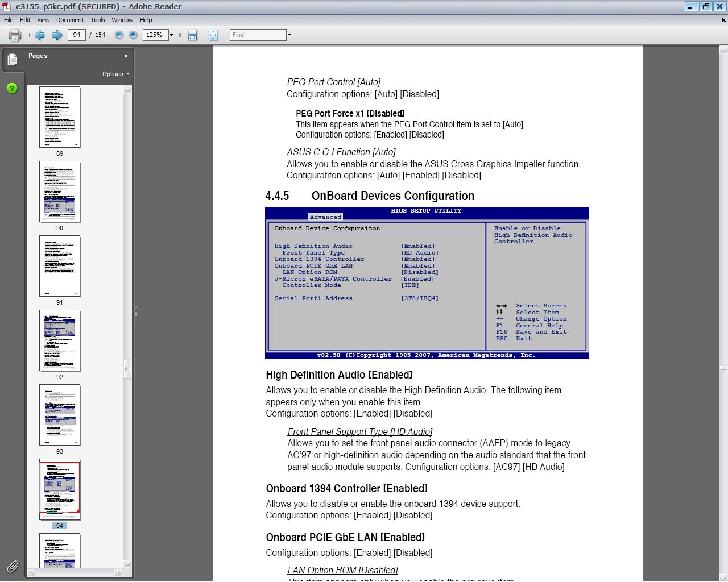Screen dimensions: 728x582
Task: Open the Attachments paperclip icon
Action: coord(12,566)
